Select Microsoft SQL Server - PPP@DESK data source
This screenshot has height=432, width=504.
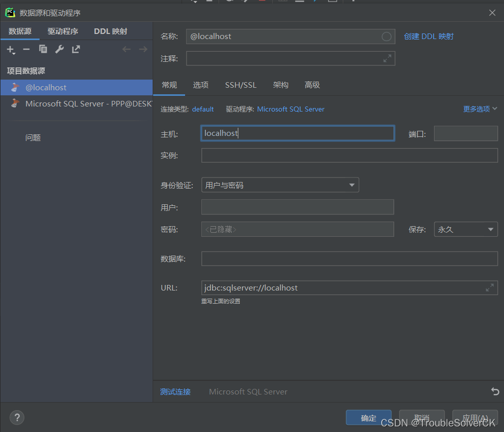coord(77,103)
